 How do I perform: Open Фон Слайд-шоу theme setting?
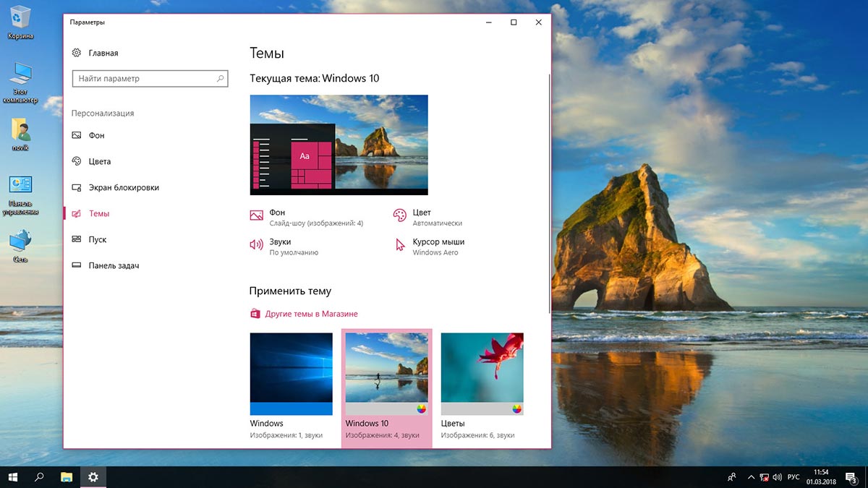[x=307, y=218]
